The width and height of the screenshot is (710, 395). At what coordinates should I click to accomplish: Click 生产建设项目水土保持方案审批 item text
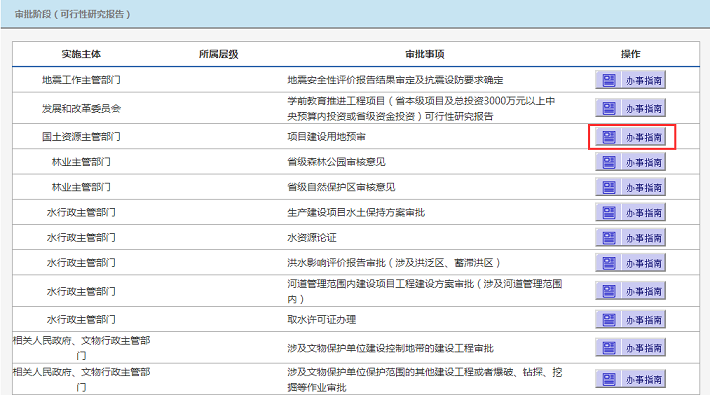coord(356,212)
